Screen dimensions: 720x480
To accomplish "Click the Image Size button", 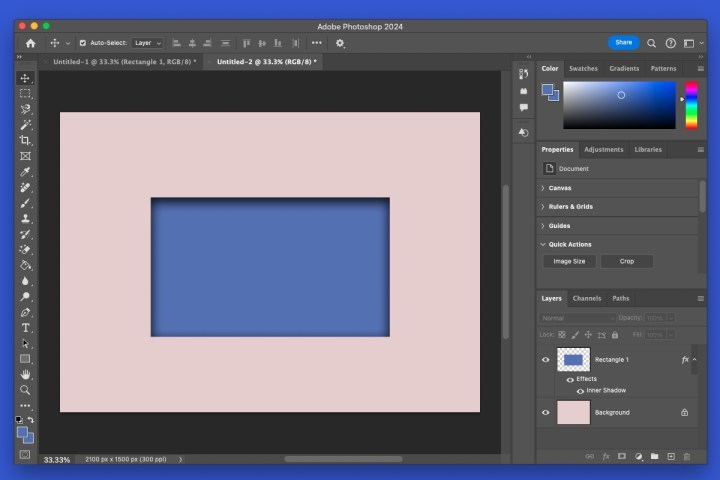I will pyautogui.click(x=570, y=261).
